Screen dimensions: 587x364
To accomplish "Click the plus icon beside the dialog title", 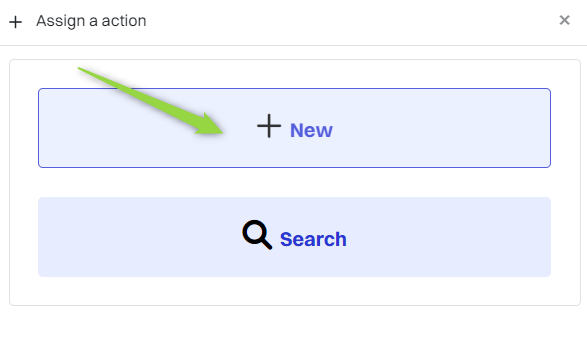I will point(15,22).
